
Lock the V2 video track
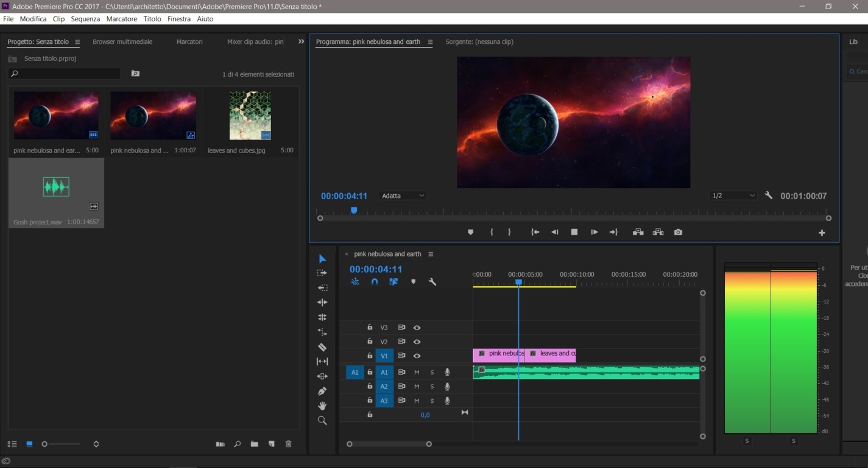370,342
